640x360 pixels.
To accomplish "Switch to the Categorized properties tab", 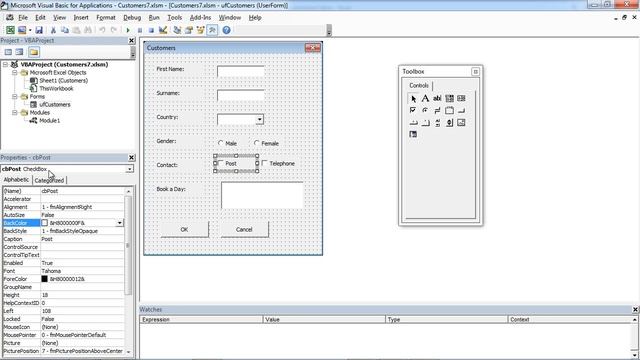I will tap(49, 180).
